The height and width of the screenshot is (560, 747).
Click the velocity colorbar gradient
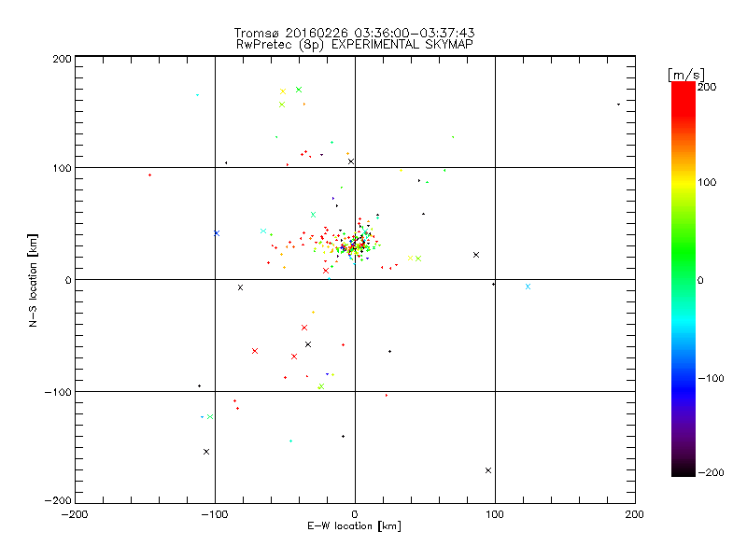click(x=684, y=279)
